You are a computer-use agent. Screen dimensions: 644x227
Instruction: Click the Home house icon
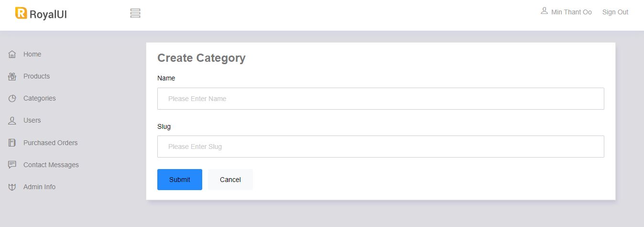[12, 54]
